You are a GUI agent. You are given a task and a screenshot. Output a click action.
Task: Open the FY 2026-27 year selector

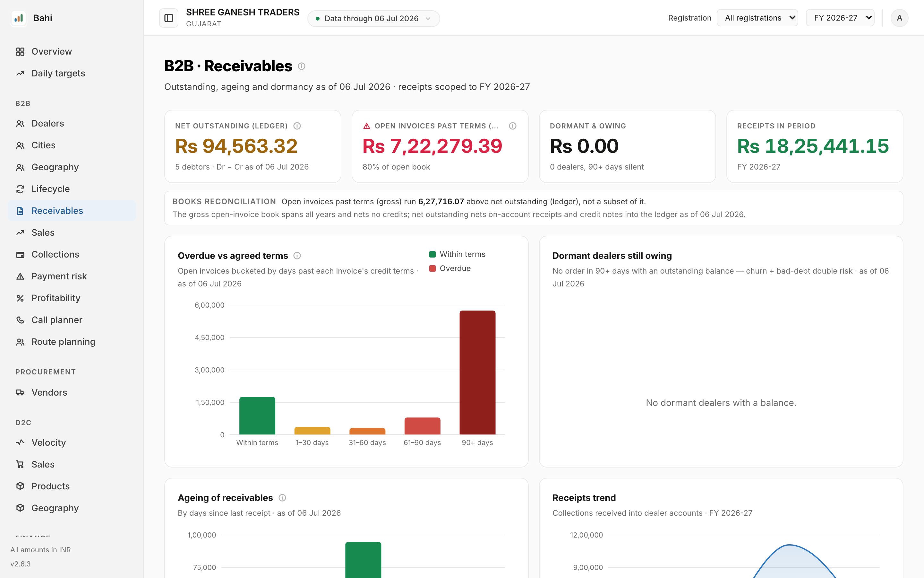tap(840, 18)
